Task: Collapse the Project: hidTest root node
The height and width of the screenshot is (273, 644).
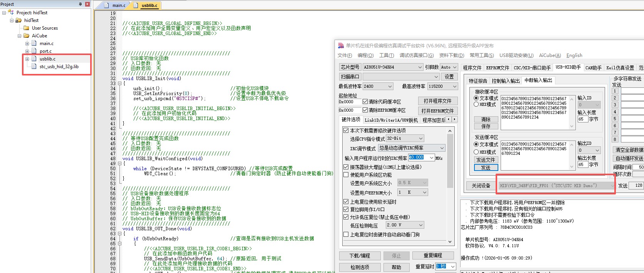Action: coord(4,13)
